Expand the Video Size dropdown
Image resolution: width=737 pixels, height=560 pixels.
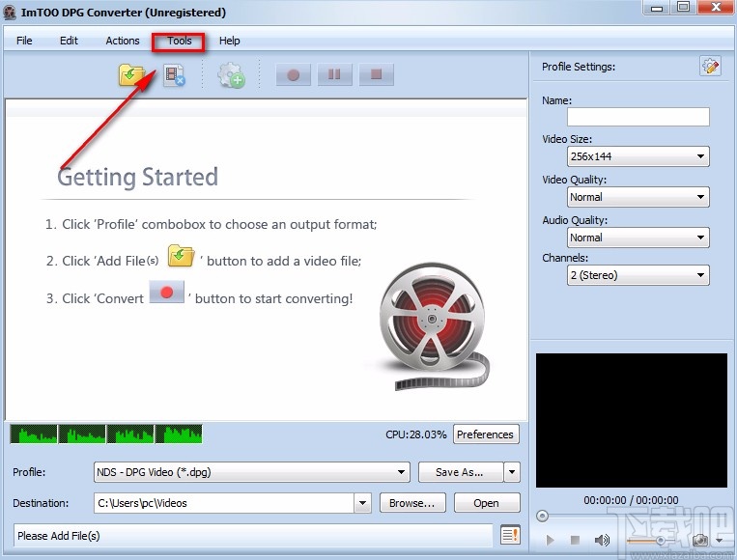[638, 156]
